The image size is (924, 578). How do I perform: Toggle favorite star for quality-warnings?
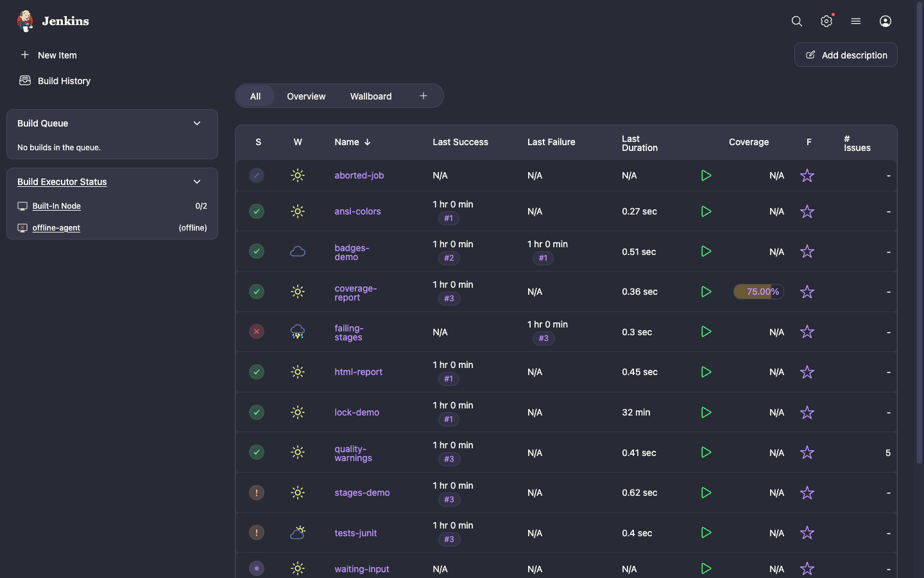(x=807, y=452)
